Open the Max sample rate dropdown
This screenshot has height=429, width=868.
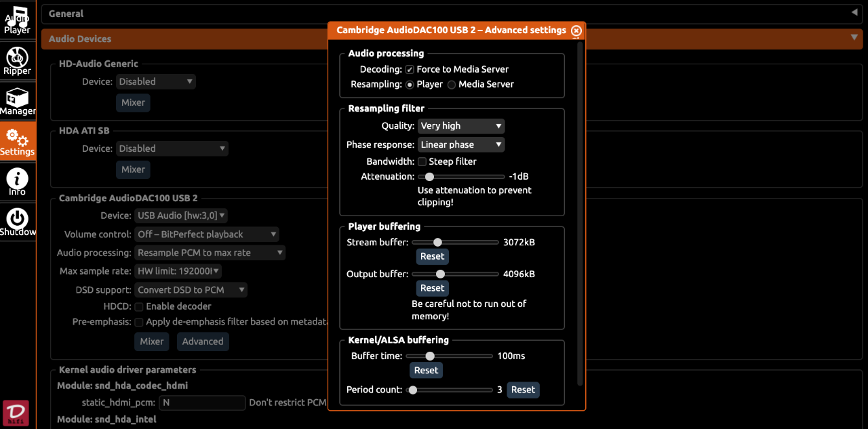(x=178, y=271)
